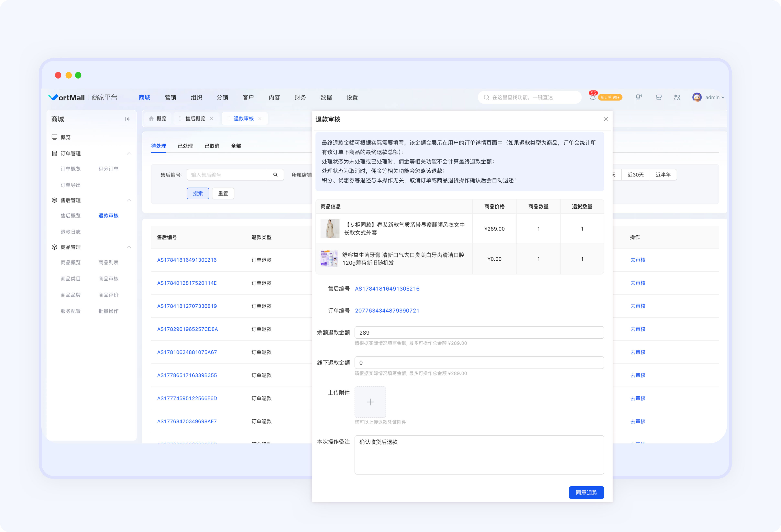Open the notification bell icon

click(593, 97)
